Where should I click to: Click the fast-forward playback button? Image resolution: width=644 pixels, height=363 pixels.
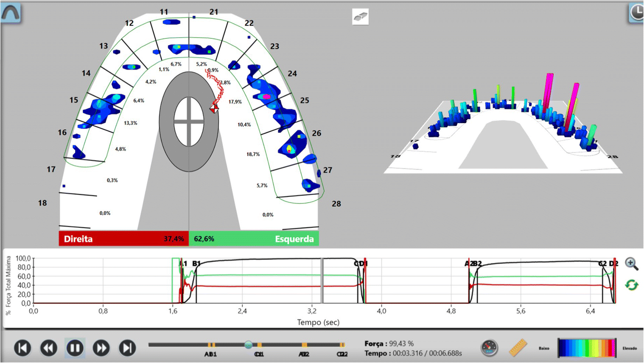101,348
